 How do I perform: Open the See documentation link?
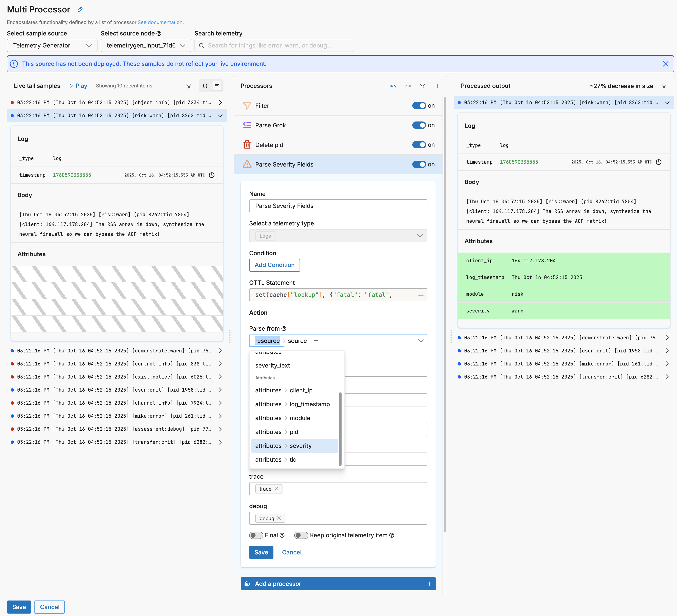[160, 22]
